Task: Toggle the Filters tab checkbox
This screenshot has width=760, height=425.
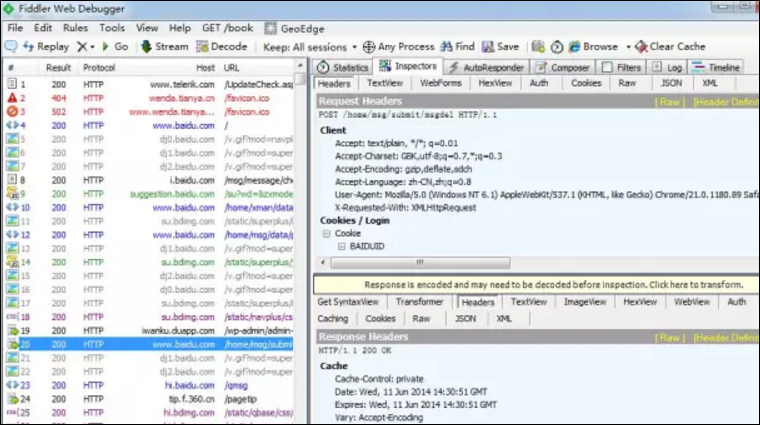Action: click(607, 67)
